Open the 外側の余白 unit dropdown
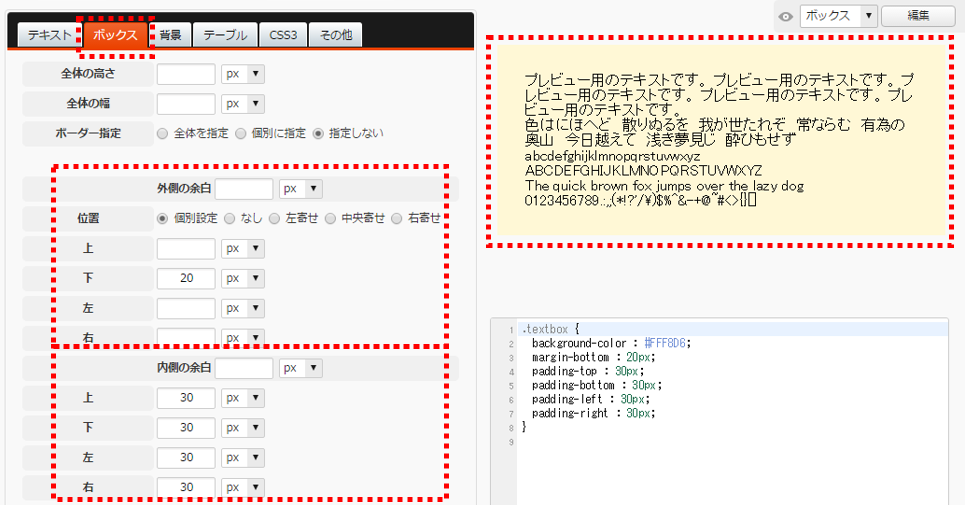The image size is (965, 505). point(301,189)
